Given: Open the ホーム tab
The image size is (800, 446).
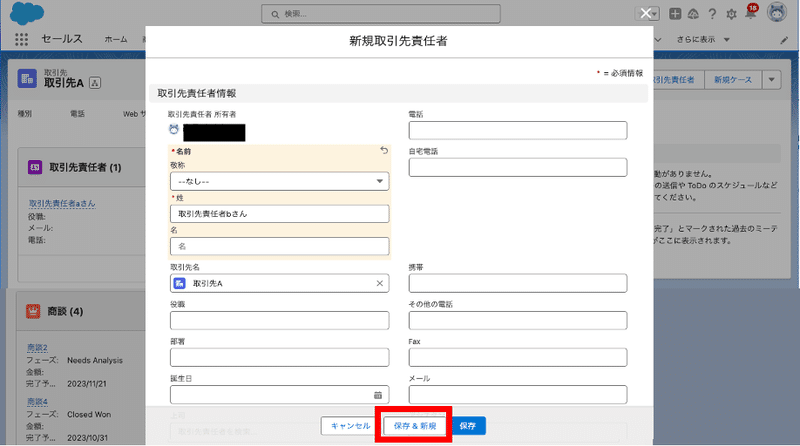Looking at the screenshot, I should 116,39.
